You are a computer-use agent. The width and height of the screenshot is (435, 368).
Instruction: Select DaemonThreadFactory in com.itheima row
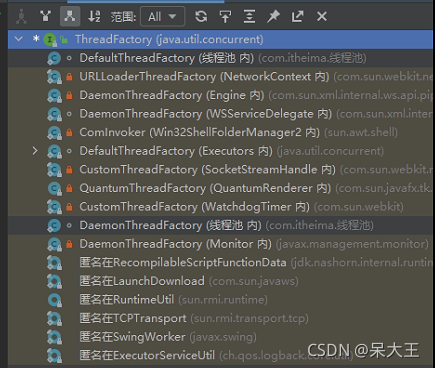click(221, 225)
